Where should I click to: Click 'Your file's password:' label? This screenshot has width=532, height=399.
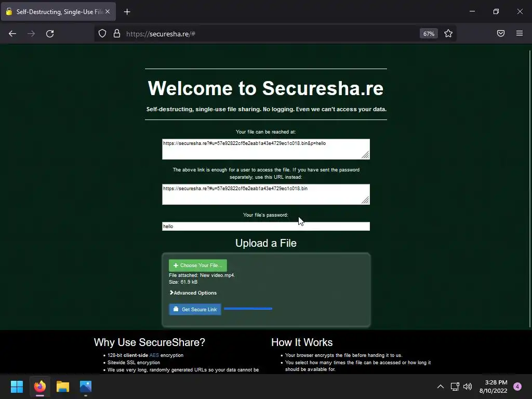coord(265,215)
